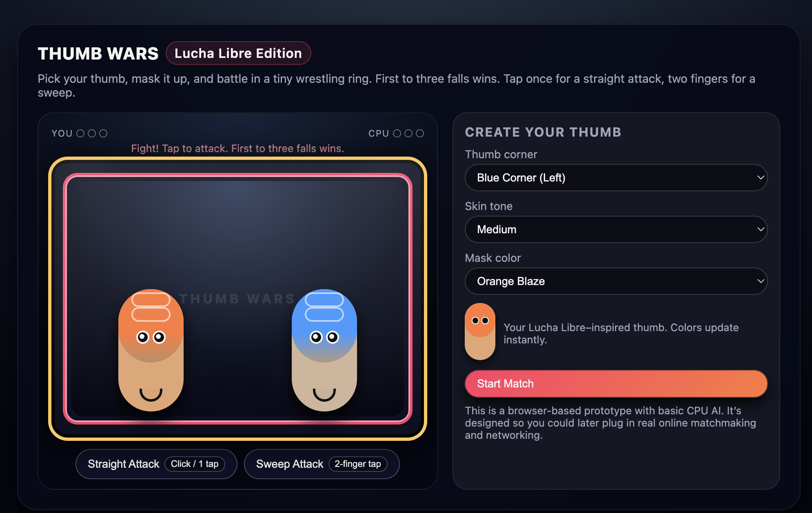The width and height of the screenshot is (812, 513).
Task: Click the first YOU score circle
Action: point(80,133)
